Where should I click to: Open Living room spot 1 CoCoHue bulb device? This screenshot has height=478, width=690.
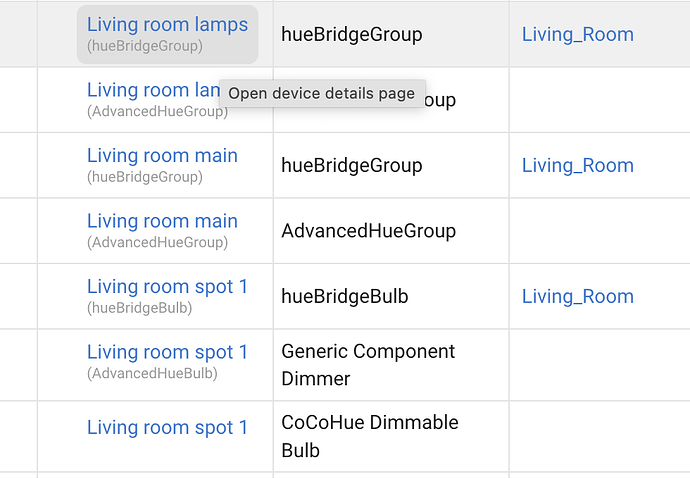[167, 428]
